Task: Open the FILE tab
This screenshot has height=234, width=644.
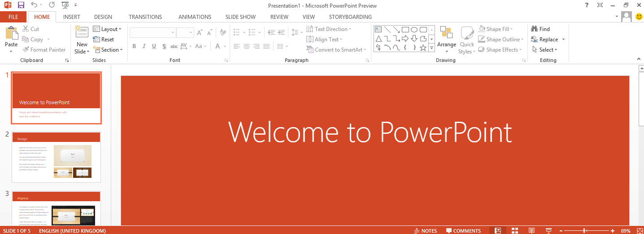Action: point(13,17)
